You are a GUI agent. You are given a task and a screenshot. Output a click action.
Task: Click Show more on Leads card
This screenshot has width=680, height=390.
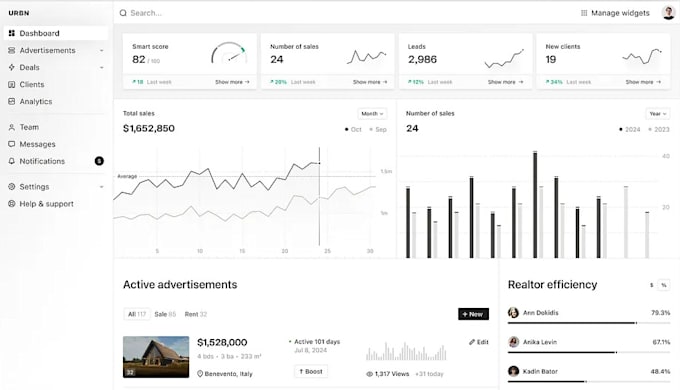pyautogui.click(x=505, y=82)
